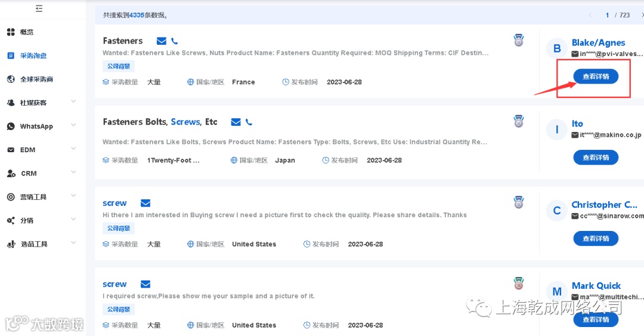Open Christopher C... contact name
Image resolution: width=644 pixels, height=336 pixels.
click(604, 205)
